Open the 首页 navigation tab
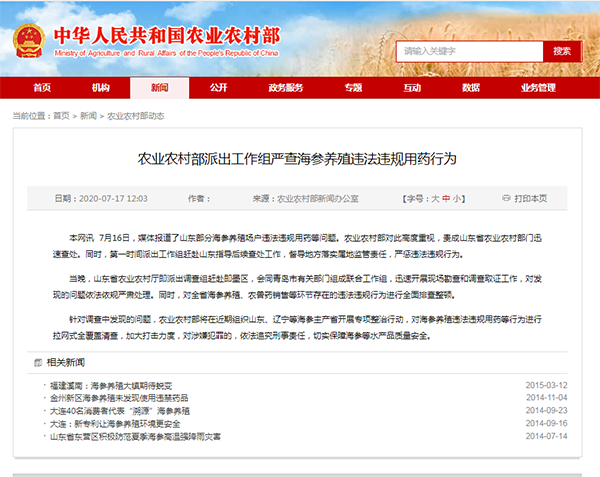This screenshot has height=477, width=600. coord(42,88)
